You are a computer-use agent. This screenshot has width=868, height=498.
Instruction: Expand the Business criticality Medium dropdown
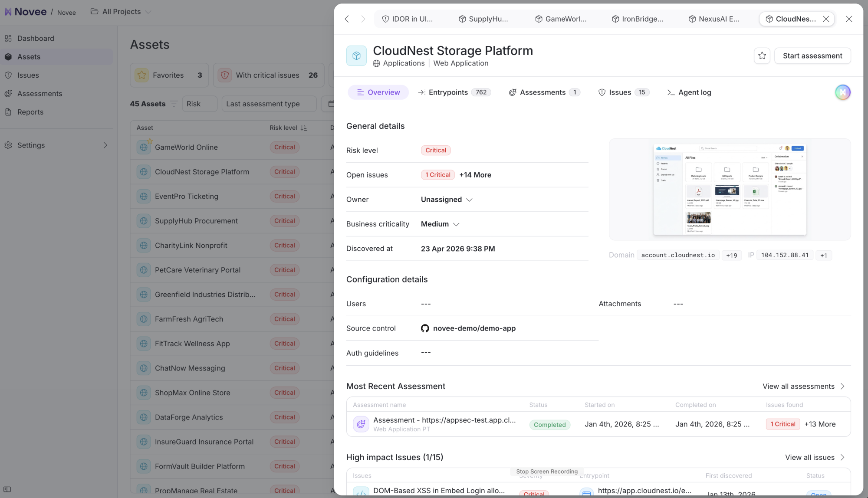click(x=440, y=224)
